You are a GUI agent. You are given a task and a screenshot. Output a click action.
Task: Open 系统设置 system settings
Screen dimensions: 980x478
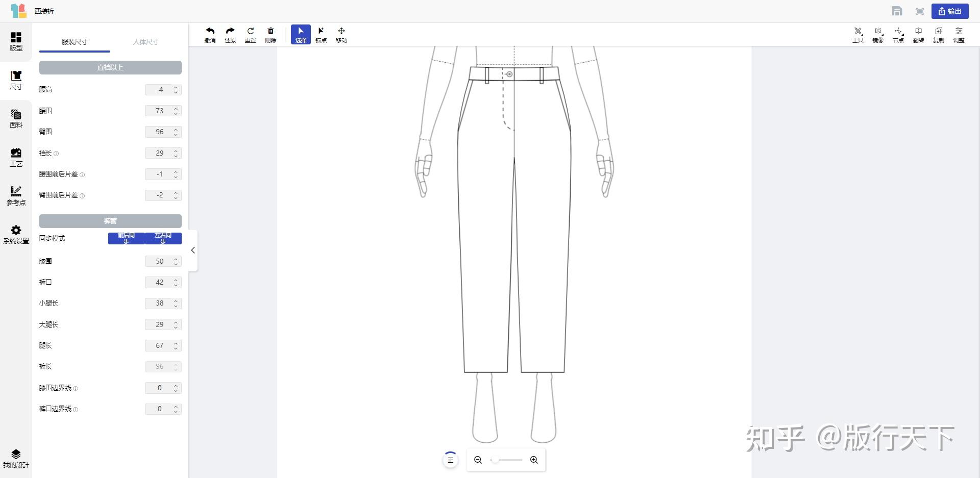16,234
